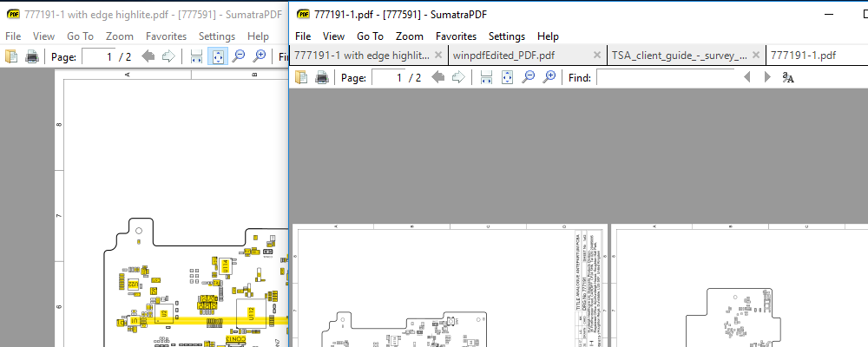This screenshot has height=347, width=868.
Task: Close the winpdfEdited_PDF.pdf tab
Action: point(597,55)
